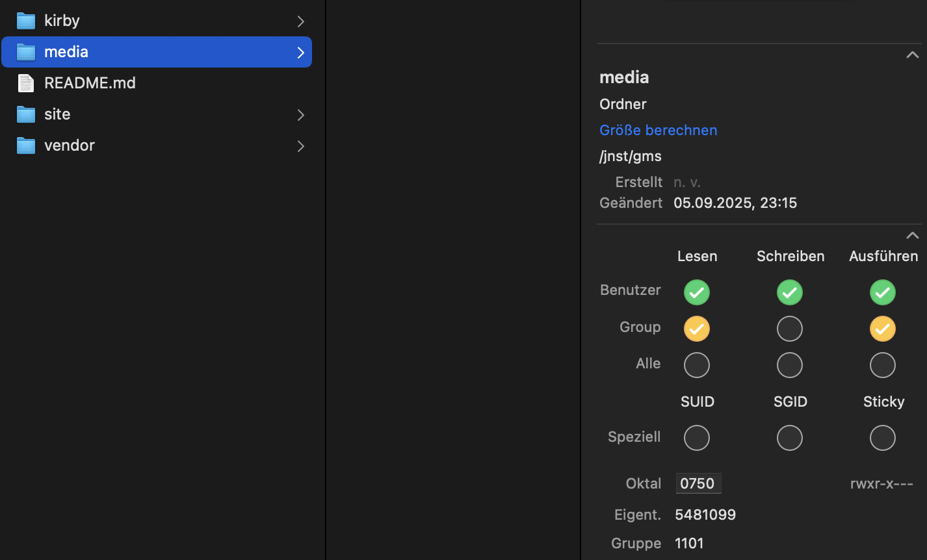Click the media folder icon
The image size is (927, 560).
(26, 52)
